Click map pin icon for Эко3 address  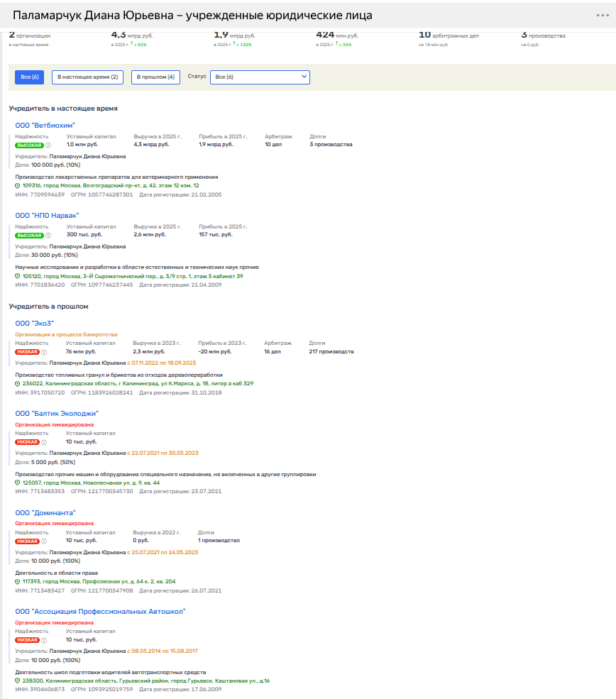pyautogui.click(x=17, y=383)
